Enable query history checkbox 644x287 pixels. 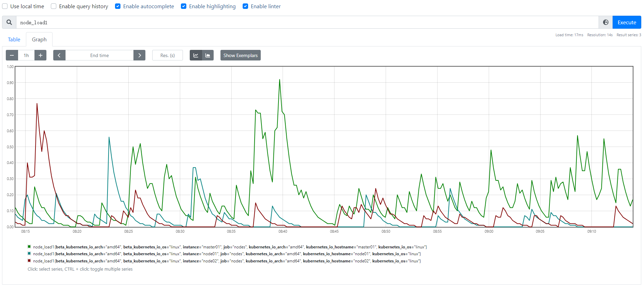click(x=54, y=6)
